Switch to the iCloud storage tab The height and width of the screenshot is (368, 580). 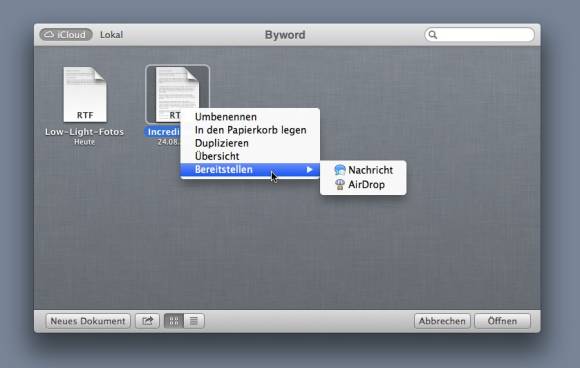coord(66,35)
